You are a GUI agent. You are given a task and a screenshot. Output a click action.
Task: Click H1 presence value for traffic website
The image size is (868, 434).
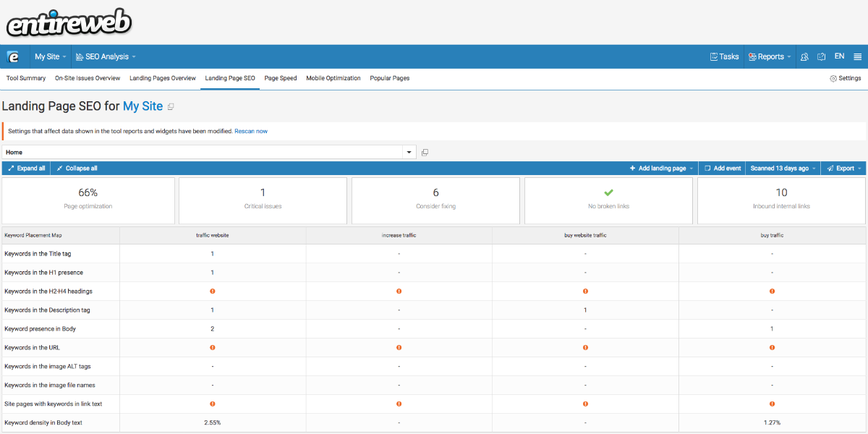[212, 273]
